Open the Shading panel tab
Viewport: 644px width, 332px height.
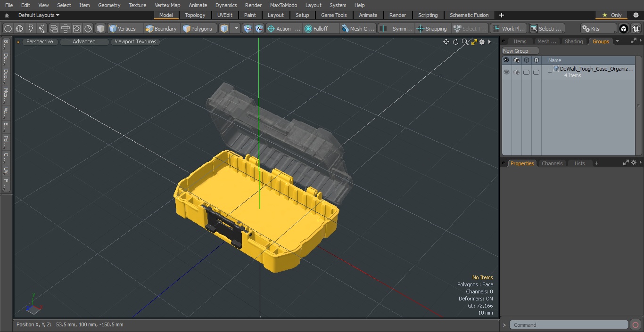click(574, 41)
